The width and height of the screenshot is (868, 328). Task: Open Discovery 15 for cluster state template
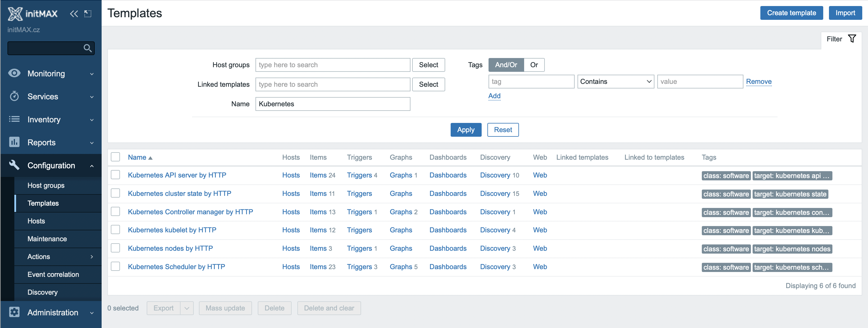[x=495, y=194]
